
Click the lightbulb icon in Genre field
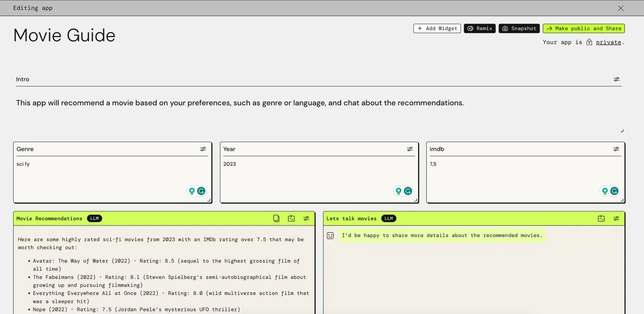click(x=192, y=191)
